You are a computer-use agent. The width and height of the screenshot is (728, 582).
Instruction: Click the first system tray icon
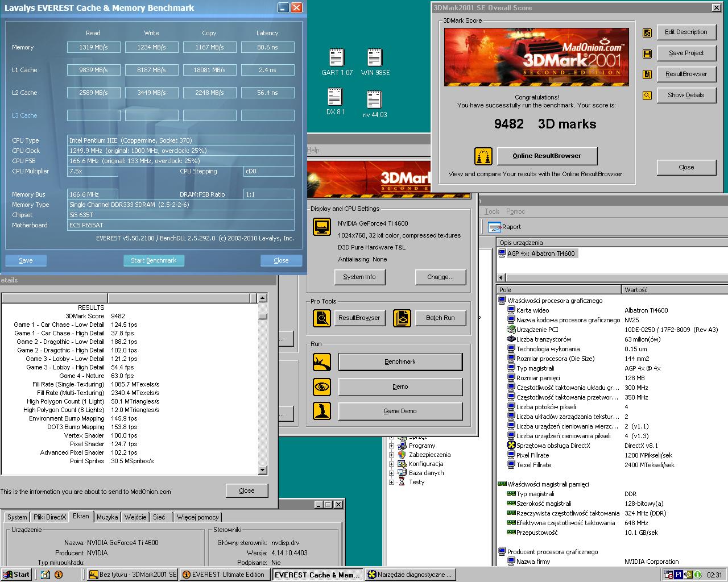point(669,575)
